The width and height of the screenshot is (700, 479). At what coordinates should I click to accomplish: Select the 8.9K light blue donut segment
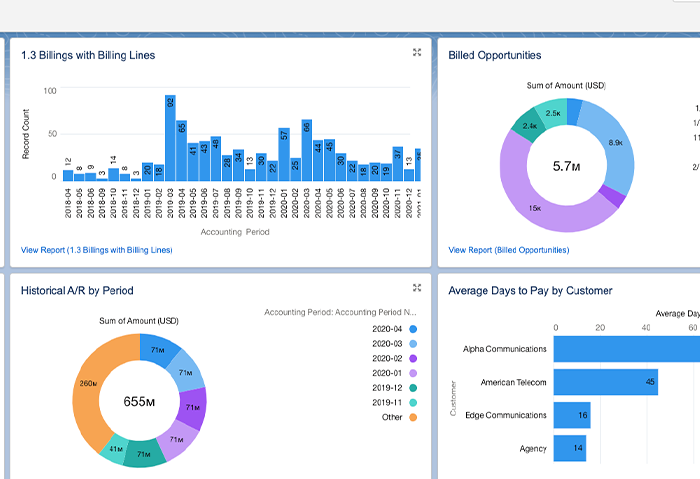[x=616, y=143]
